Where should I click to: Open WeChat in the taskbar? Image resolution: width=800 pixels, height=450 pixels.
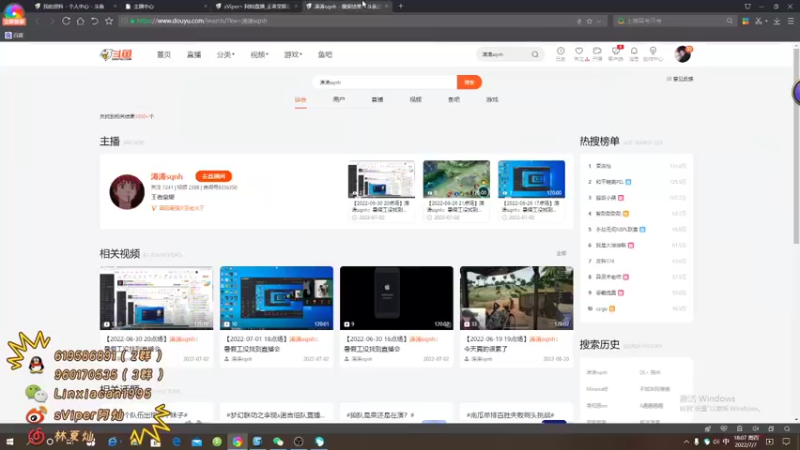pyautogui.click(x=278, y=441)
